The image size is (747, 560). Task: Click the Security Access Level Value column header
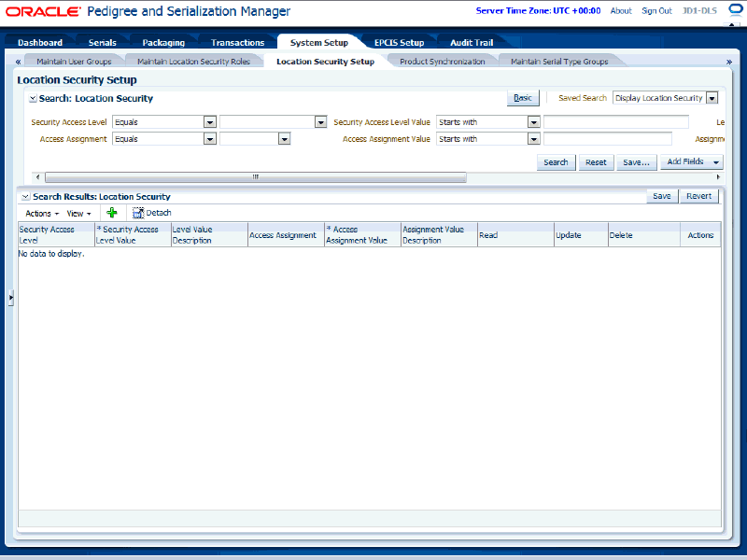tap(133, 235)
